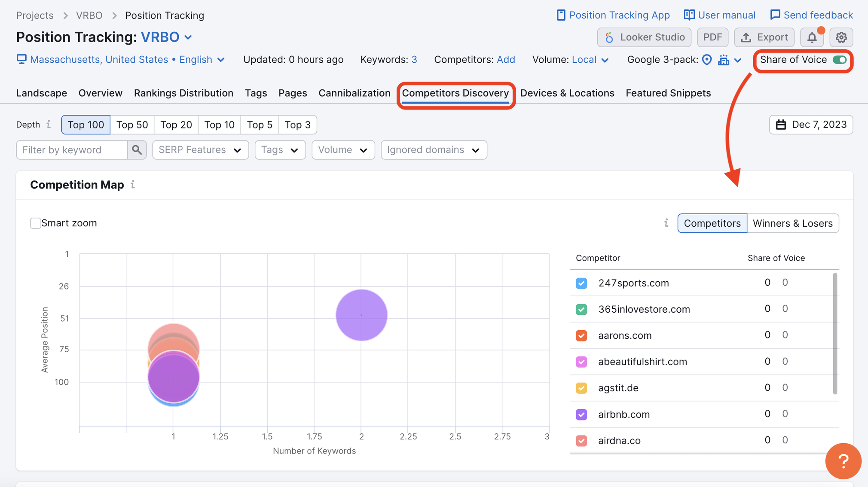868x487 pixels.
Task: Click info icon left of Competitors button
Action: [666, 223]
